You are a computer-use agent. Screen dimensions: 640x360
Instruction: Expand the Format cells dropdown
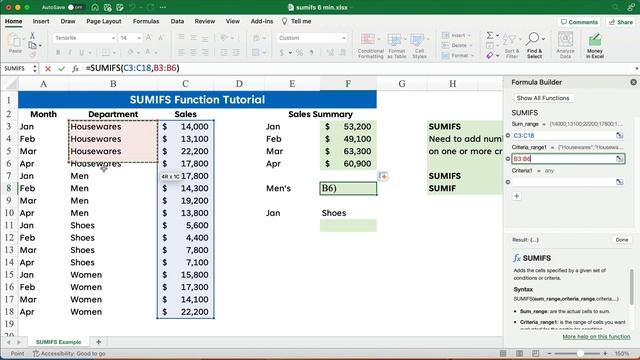472,55
